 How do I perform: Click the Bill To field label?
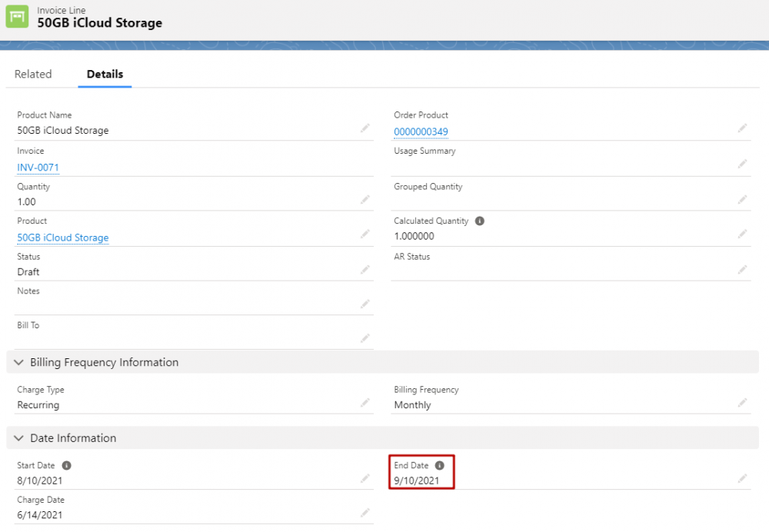[x=28, y=325]
